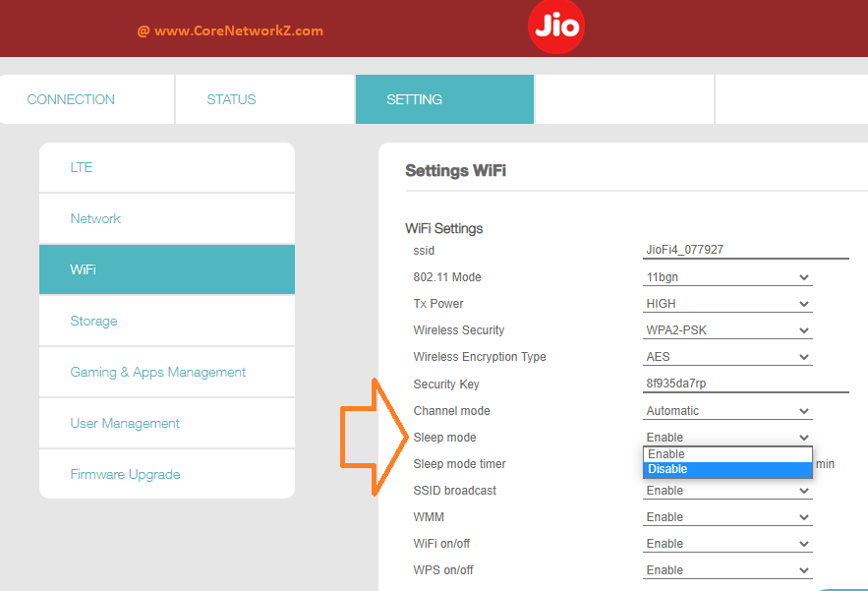This screenshot has height=591, width=868.
Task: Open Gaming & Apps Management settings
Action: (157, 372)
